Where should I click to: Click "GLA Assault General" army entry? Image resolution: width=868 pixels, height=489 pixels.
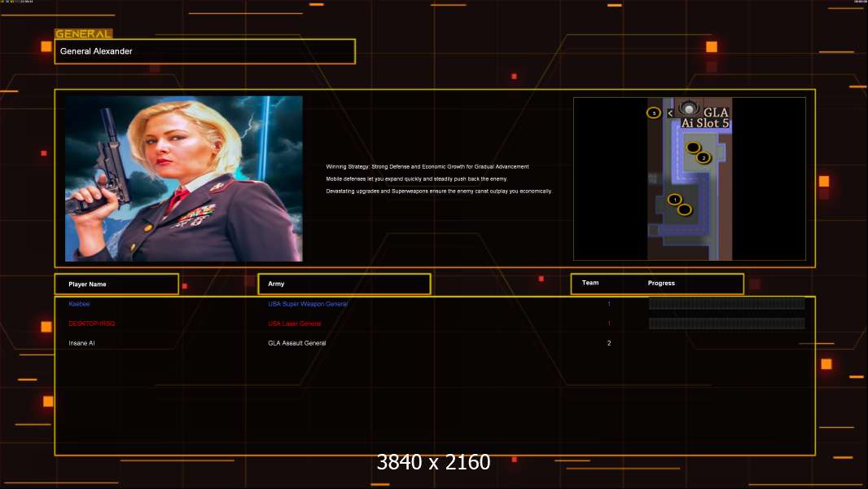[296, 343]
